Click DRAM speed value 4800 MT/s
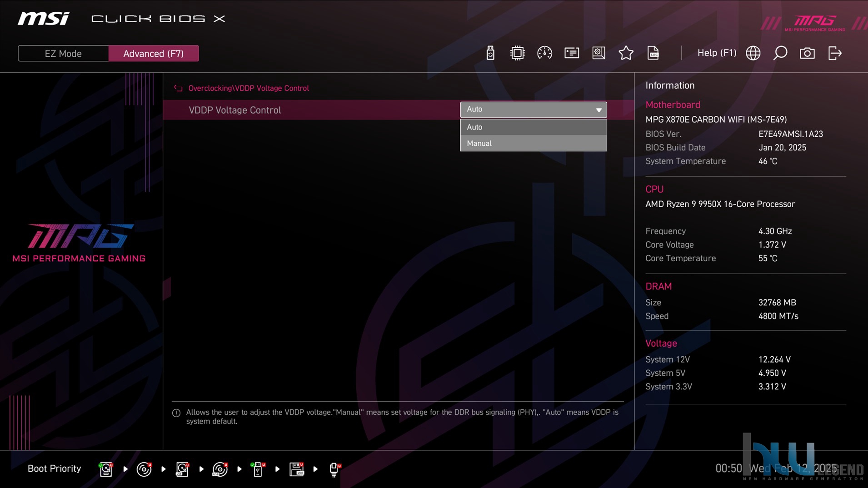Image resolution: width=868 pixels, height=488 pixels. [x=778, y=316]
